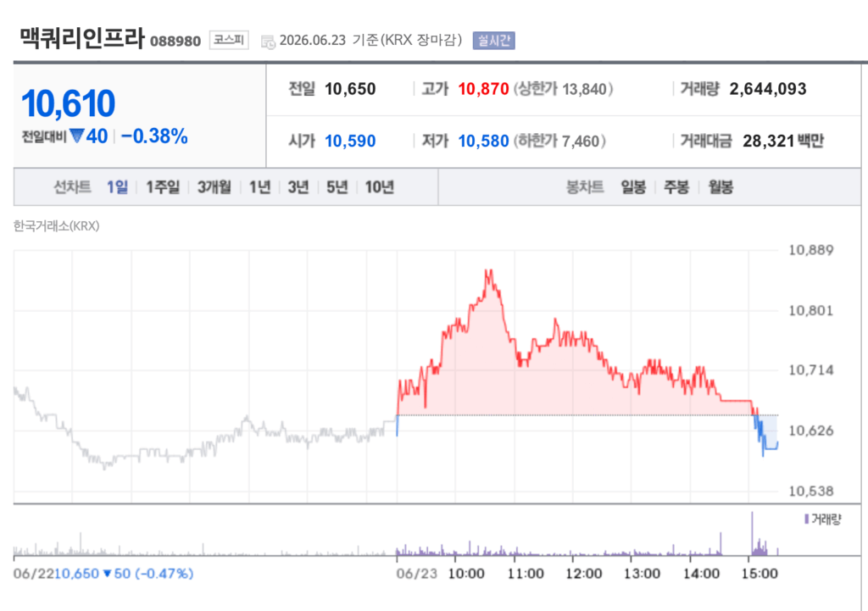Open the 5년 chart period
Screen dimensions: 868x611
(337, 187)
